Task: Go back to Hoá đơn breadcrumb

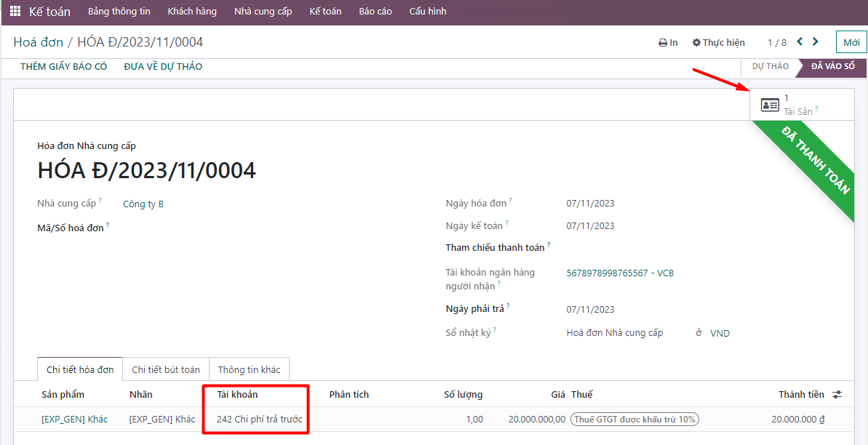Action: click(39, 42)
